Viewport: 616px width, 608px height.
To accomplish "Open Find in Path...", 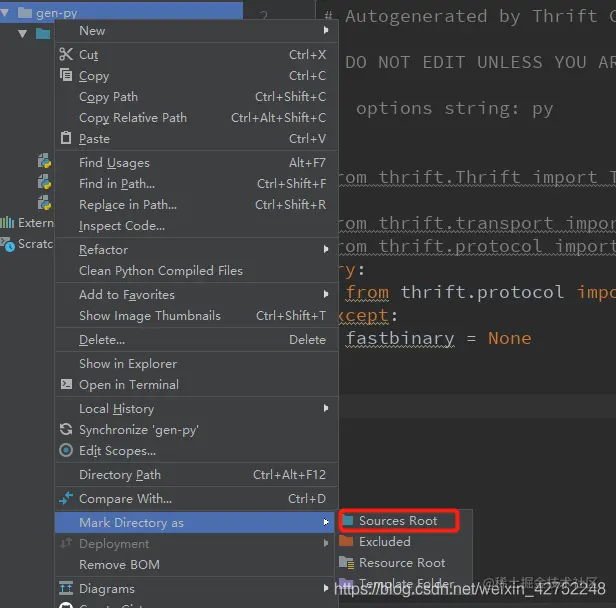I will click(196, 183).
